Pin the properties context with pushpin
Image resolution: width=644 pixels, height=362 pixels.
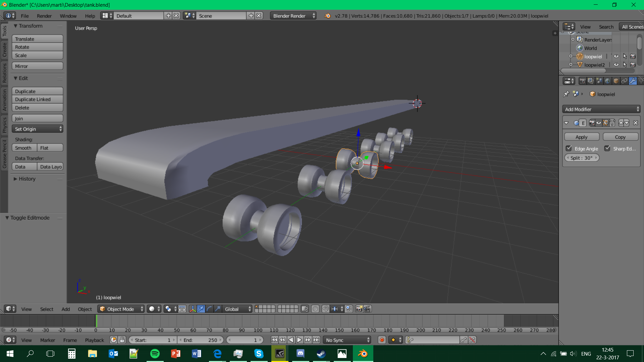(x=566, y=94)
